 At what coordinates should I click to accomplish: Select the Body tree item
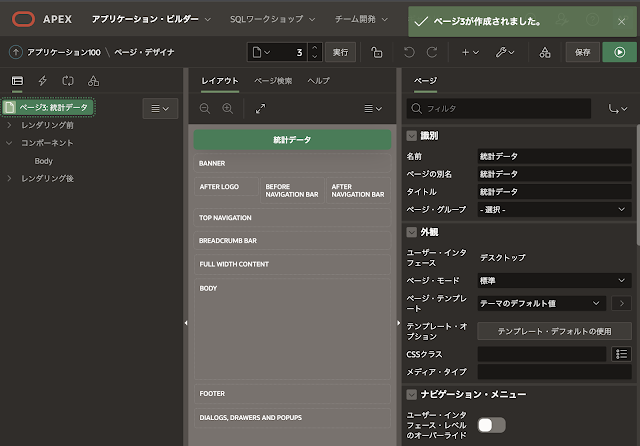click(43, 161)
